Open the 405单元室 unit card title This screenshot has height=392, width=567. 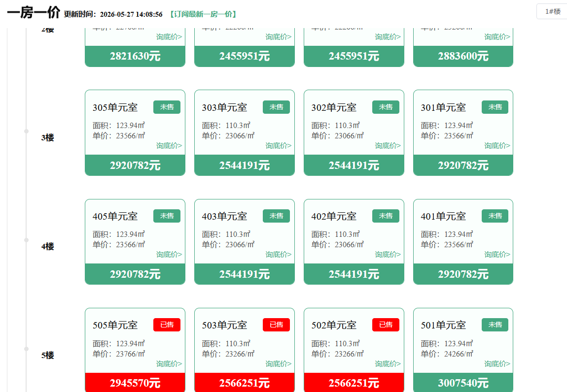pos(115,216)
